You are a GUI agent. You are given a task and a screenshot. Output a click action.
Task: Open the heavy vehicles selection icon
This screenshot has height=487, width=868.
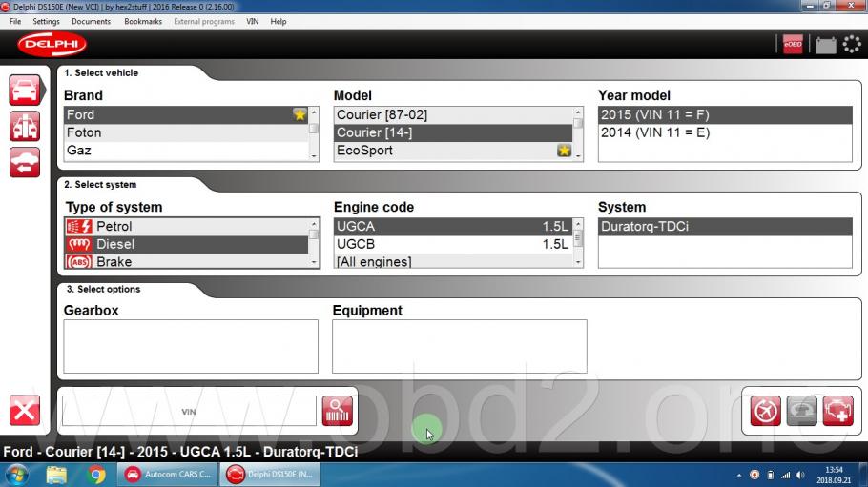pyautogui.click(x=25, y=126)
